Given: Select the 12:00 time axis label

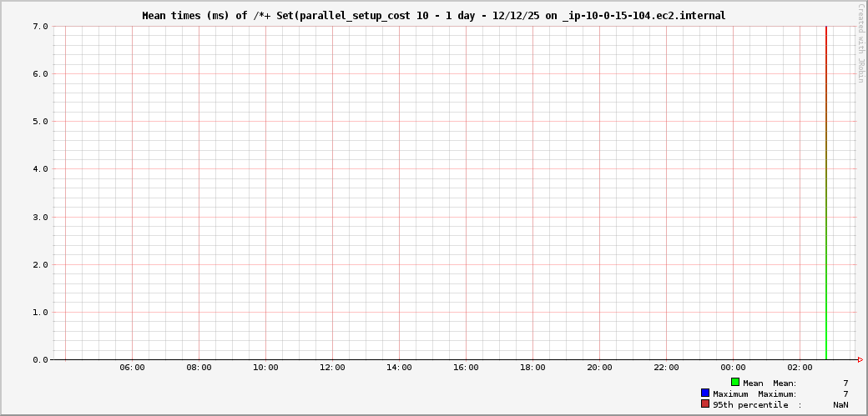Looking at the screenshot, I should [x=332, y=368].
